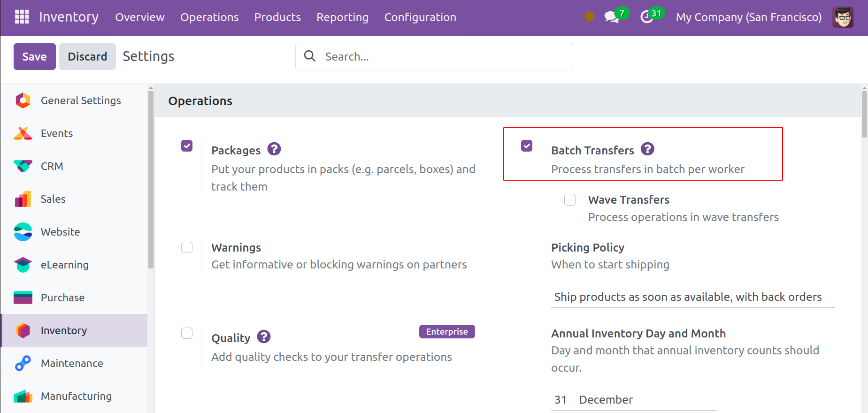Click the user avatar picture
This screenshot has width=868, height=413.
tap(843, 17)
